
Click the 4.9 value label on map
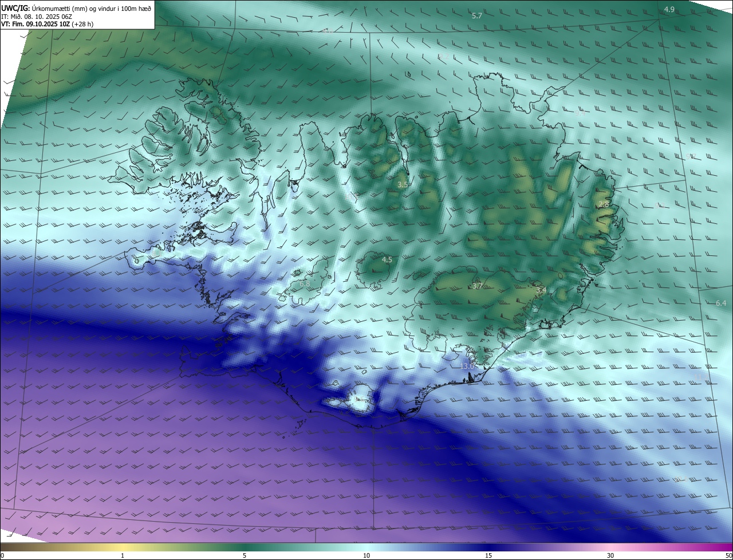coord(669,10)
